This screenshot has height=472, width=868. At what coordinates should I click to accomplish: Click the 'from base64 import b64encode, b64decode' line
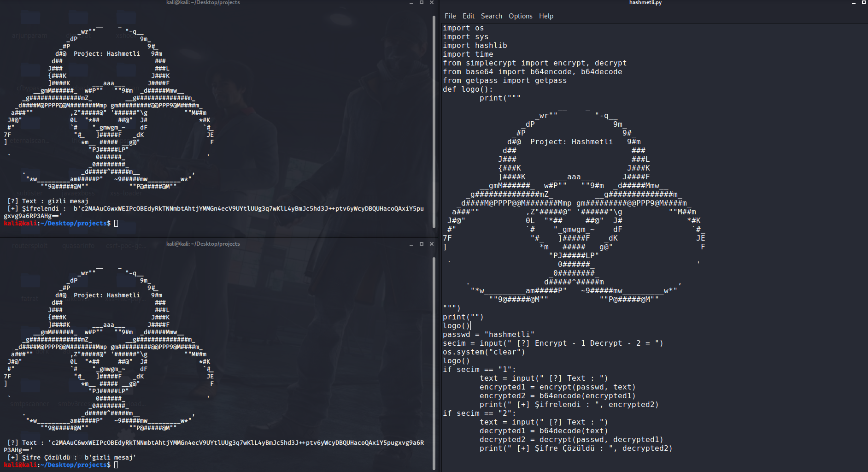click(532, 72)
